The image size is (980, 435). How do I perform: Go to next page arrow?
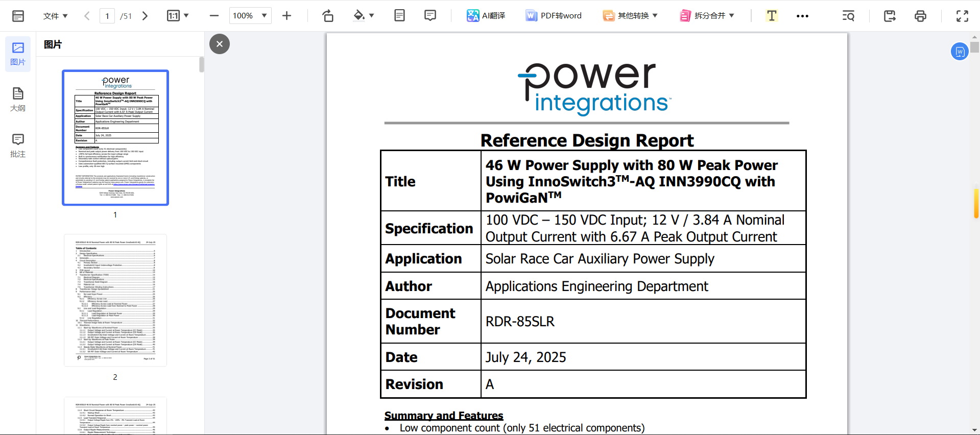[x=145, y=16]
